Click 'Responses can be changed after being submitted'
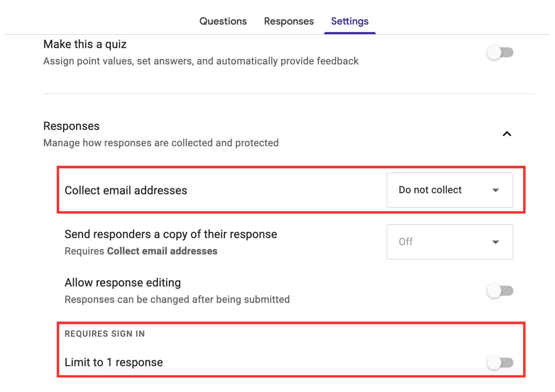Screen dimensions: 555x392 coord(177,299)
